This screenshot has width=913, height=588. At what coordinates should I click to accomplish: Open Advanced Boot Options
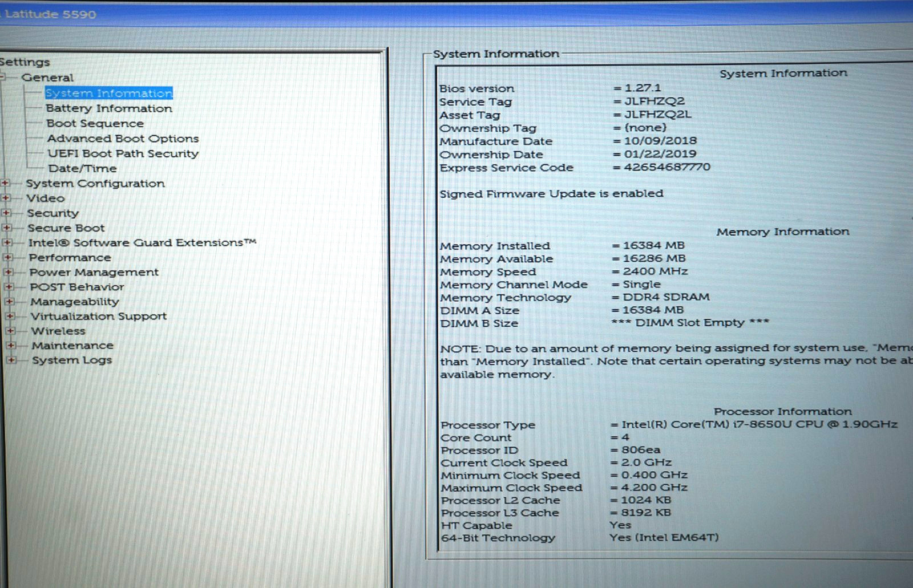click(123, 139)
